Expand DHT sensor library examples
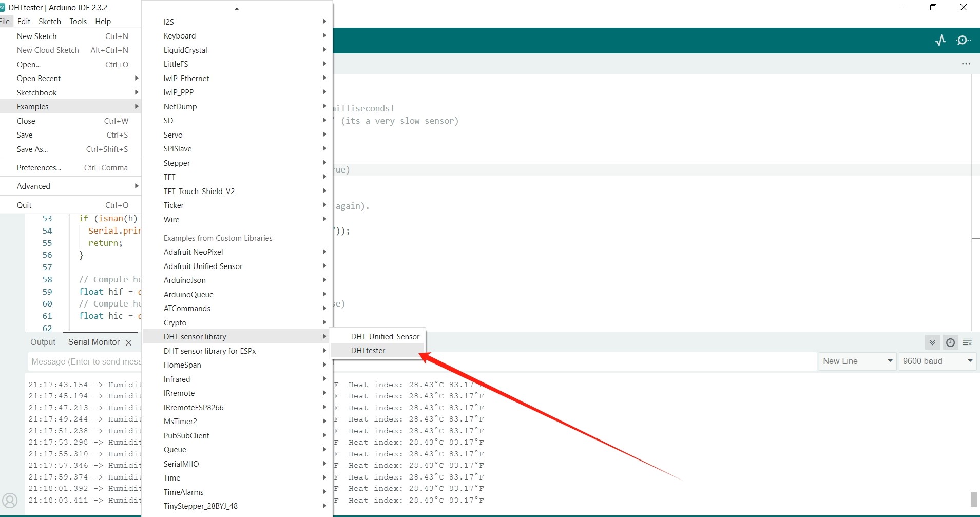The image size is (980, 517). (x=237, y=337)
